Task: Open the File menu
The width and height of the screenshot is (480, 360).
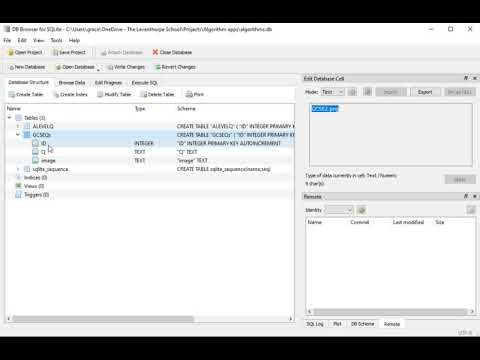Action: tap(7, 40)
